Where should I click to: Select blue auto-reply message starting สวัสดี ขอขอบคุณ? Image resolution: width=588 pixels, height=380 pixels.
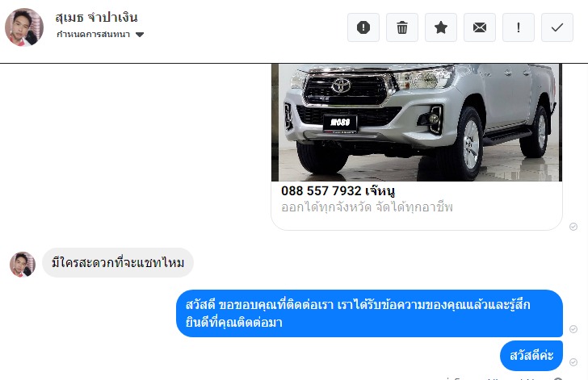(369, 313)
